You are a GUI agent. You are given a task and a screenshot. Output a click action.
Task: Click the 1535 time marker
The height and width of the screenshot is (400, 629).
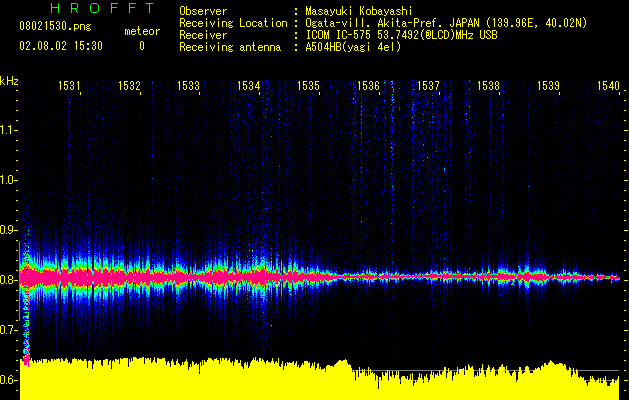pos(308,85)
